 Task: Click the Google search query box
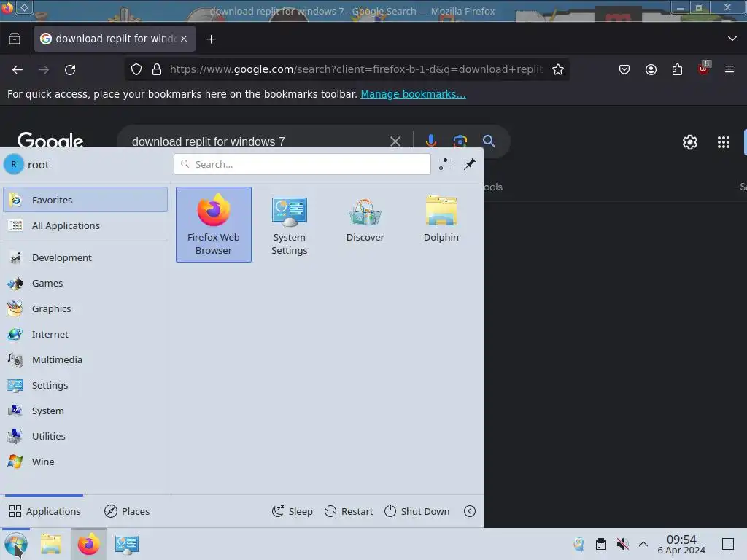(258, 141)
